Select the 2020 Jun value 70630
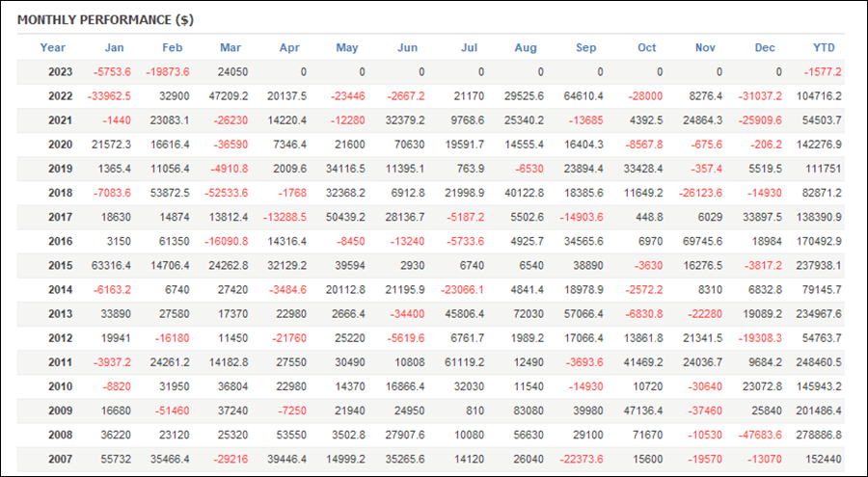 (x=409, y=145)
